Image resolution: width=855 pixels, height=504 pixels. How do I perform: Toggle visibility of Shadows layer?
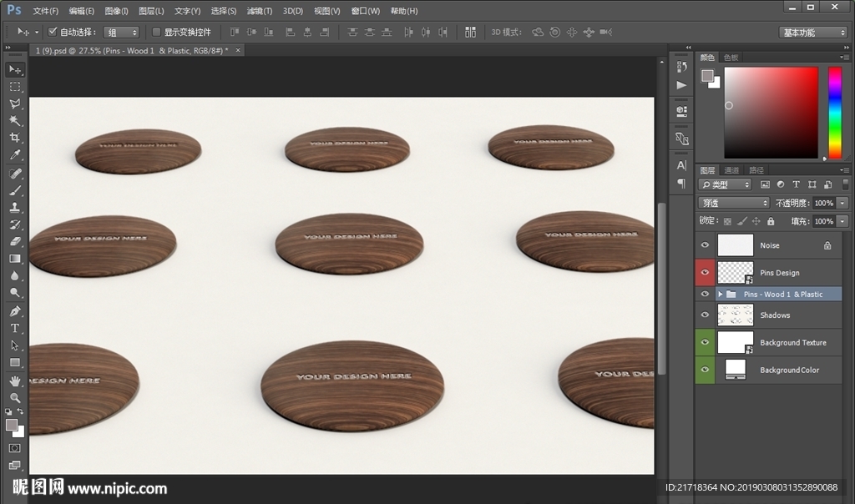705,315
